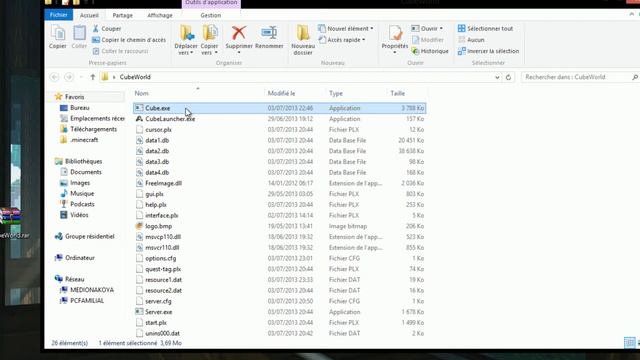This screenshot has width=640, height=360.
Task: Open MEDIONAKOYA network computer
Action: pos(91,290)
